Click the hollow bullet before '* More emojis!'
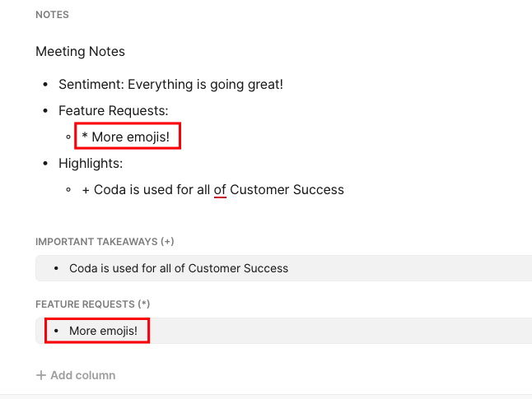This screenshot has height=399, width=532. coord(68,137)
